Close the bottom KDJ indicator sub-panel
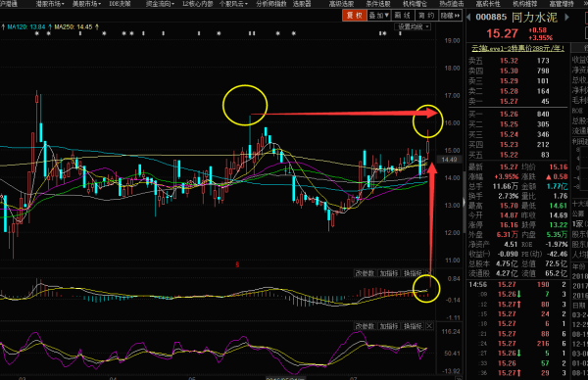This screenshot has width=588, height=380. pos(429,326)
